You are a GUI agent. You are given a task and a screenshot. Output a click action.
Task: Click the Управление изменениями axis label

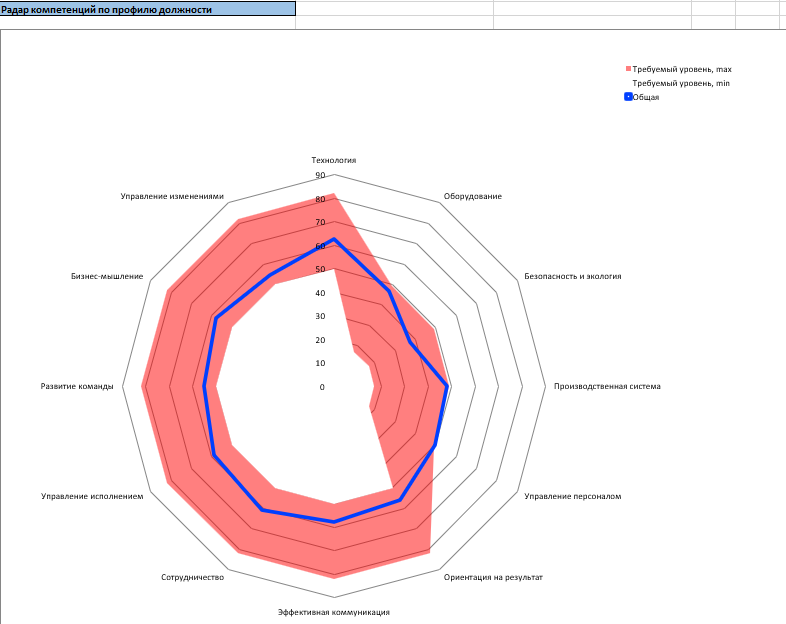coord(172,196)
